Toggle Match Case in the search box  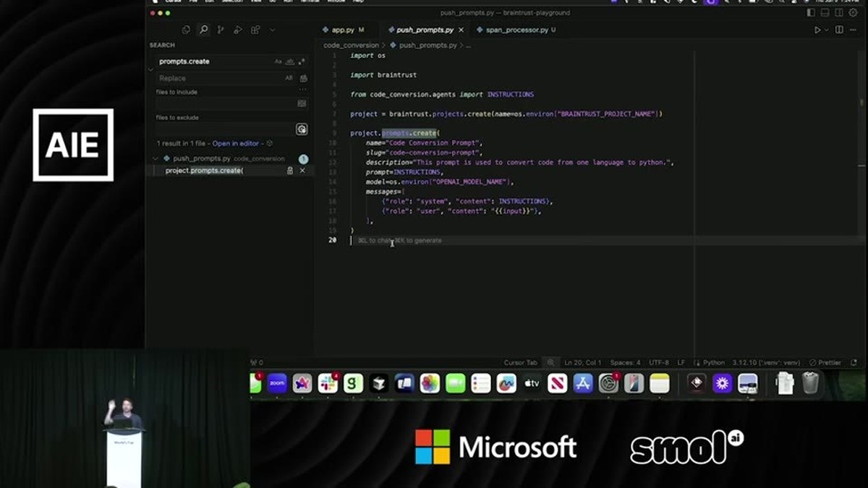pos(278,61)
